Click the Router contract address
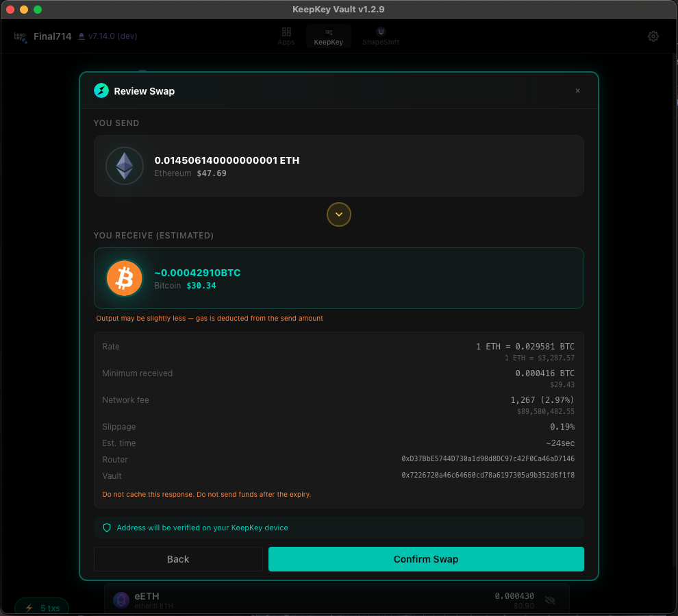Screen dimensions: 678x616 pos(488,458)
